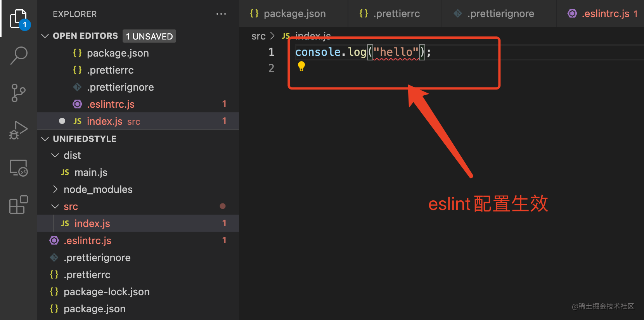The width and height of the screenshot is (644, 320).
Task: Click line number 2 in the gutter
Action: pos(271,68)
